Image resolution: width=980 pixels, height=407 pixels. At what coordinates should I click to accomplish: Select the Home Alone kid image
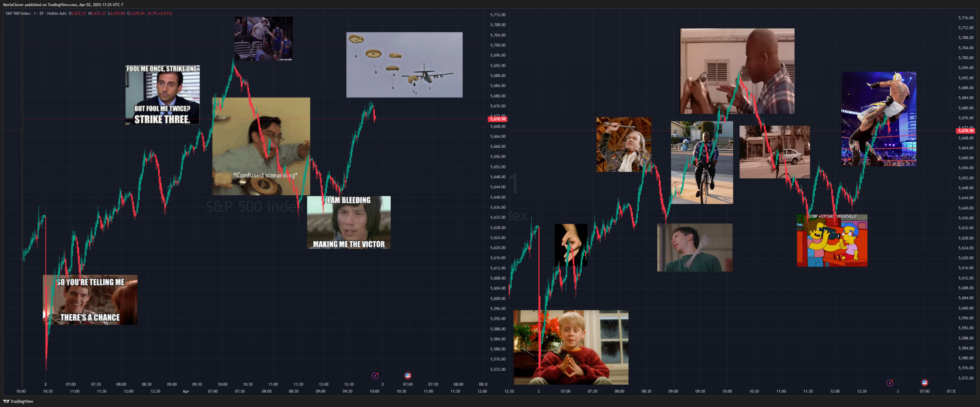pos(571,347)
